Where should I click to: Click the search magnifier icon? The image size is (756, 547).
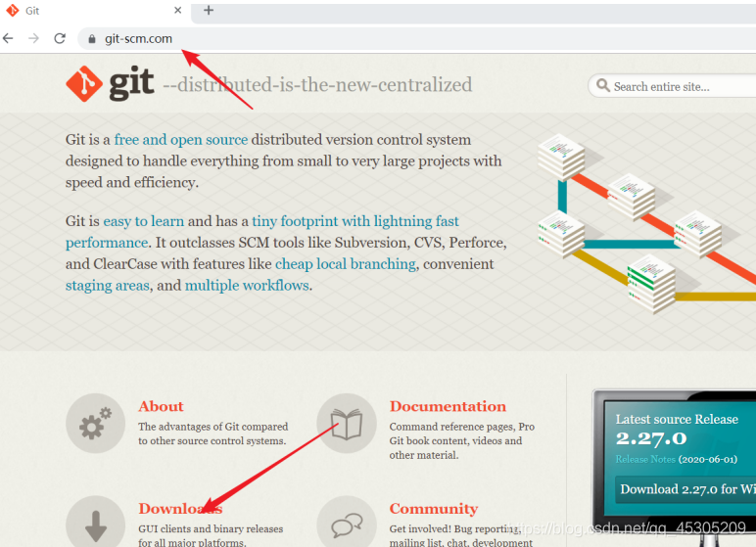point(602,86)
